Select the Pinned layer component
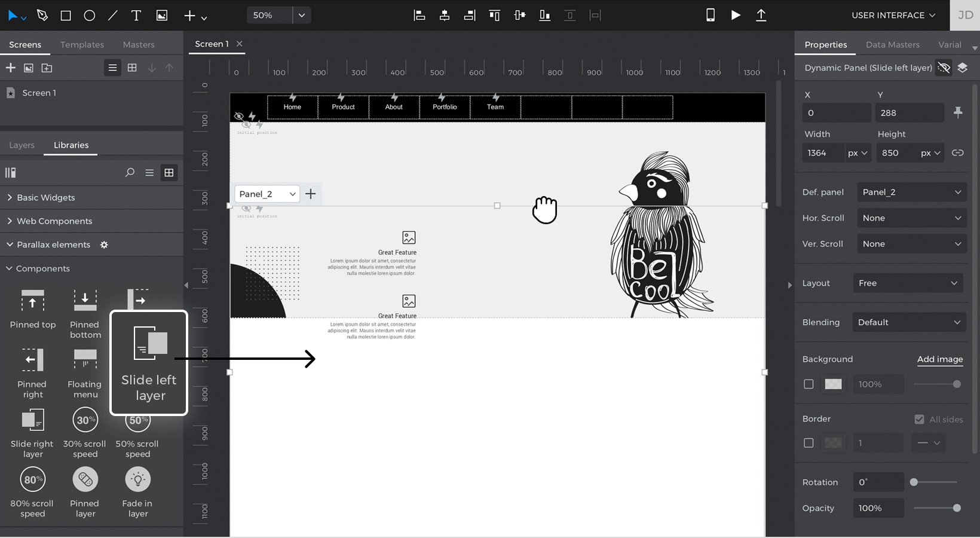Image resolution: width=980 pixels, height=538 pixels. point(85,493)
